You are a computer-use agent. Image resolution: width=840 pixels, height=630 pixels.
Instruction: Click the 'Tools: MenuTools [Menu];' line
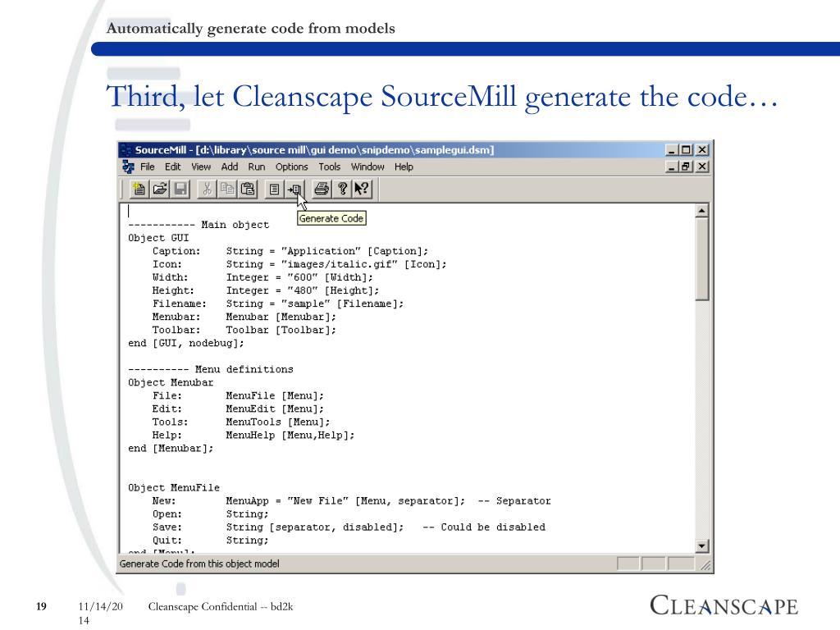(x=241, y=422)
